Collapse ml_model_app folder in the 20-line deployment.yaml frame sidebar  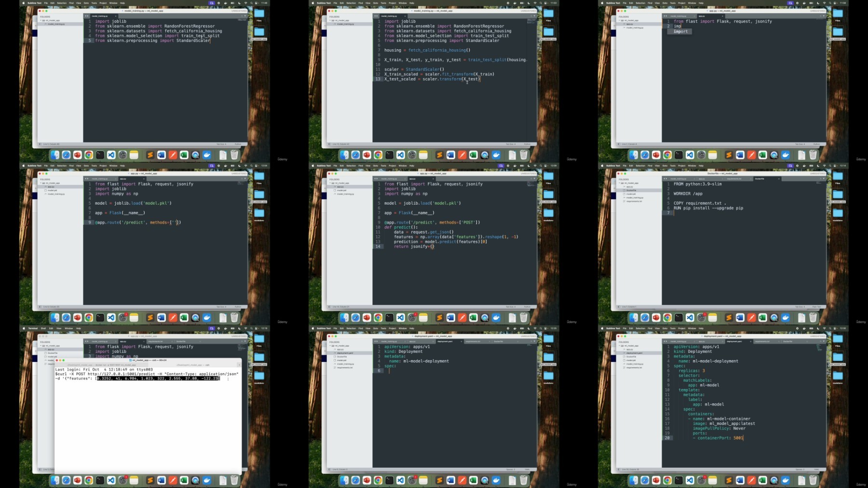[x=620, y=346]
